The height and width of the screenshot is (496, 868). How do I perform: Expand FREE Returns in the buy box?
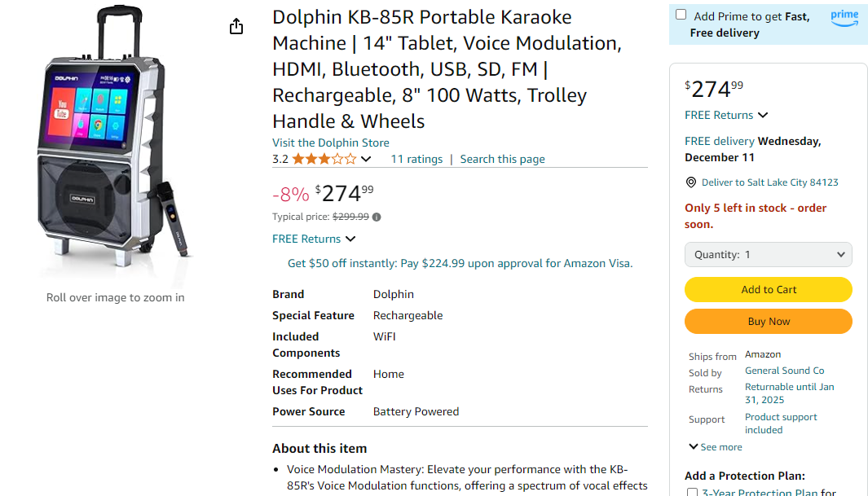coord(726,115)
